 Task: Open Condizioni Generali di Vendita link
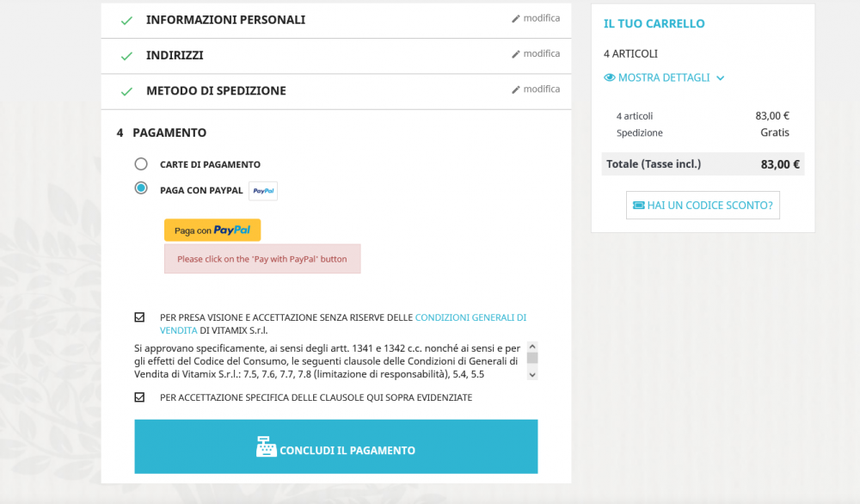point(470,317)
